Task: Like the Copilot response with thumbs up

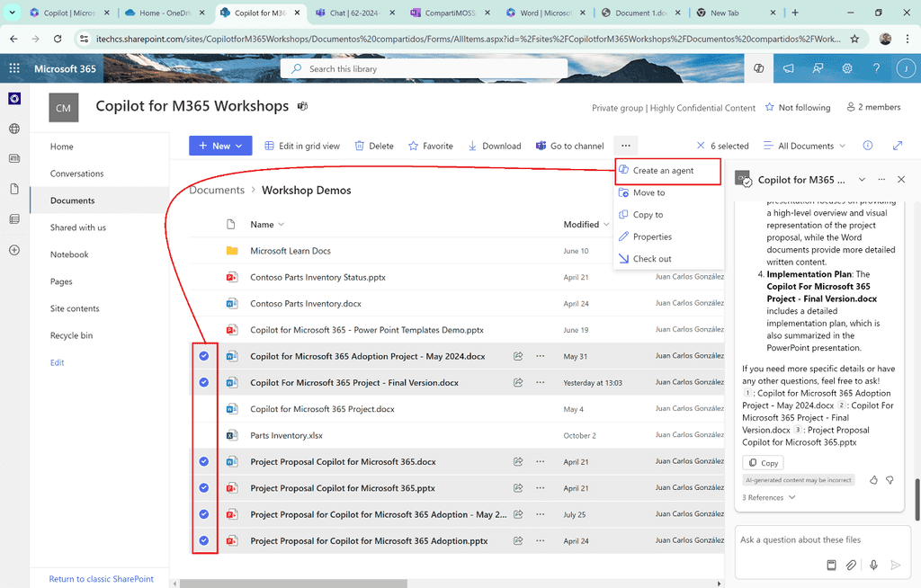Action: point(873,480)
